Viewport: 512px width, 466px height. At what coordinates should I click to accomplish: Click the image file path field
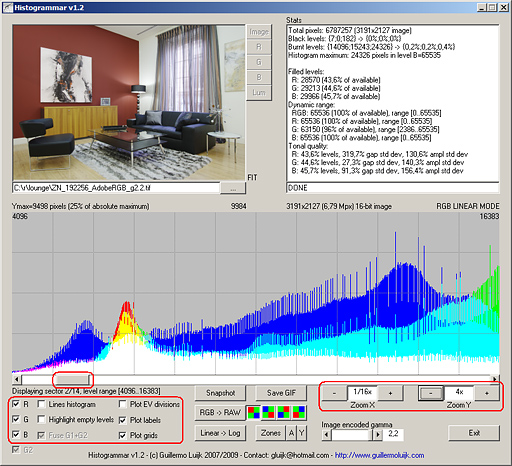pos(116,188)
